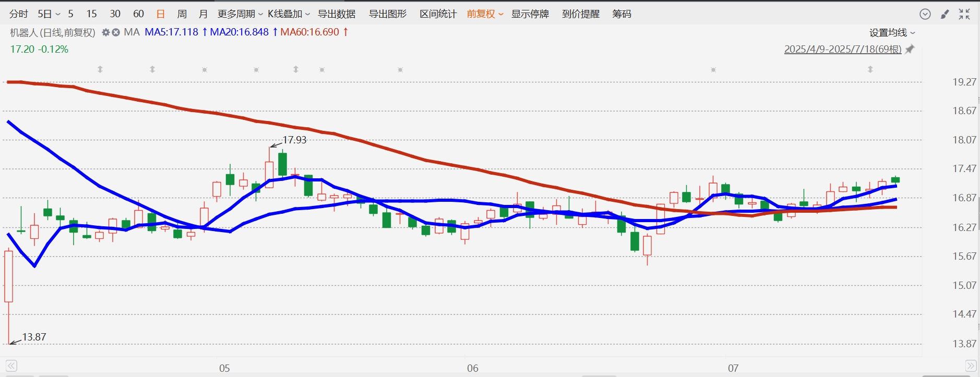This screenshot has height=377, width=980.
Task: Select the 15-minute period
Action: click(91, 14)
